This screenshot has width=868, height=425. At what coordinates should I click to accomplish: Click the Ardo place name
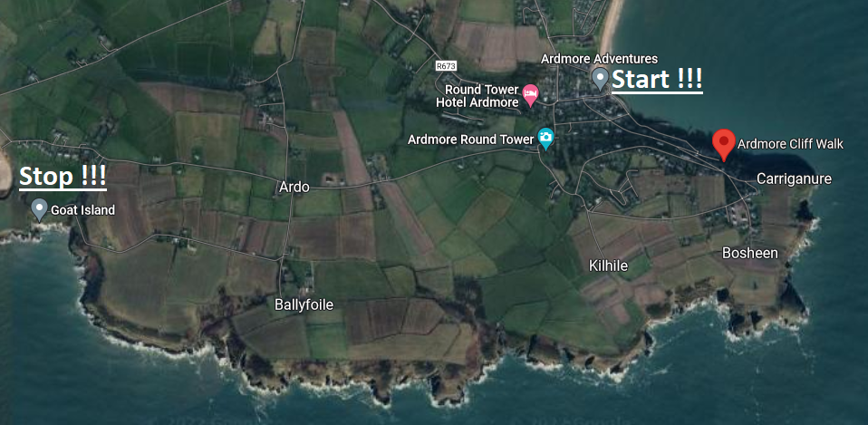(294, 187)
